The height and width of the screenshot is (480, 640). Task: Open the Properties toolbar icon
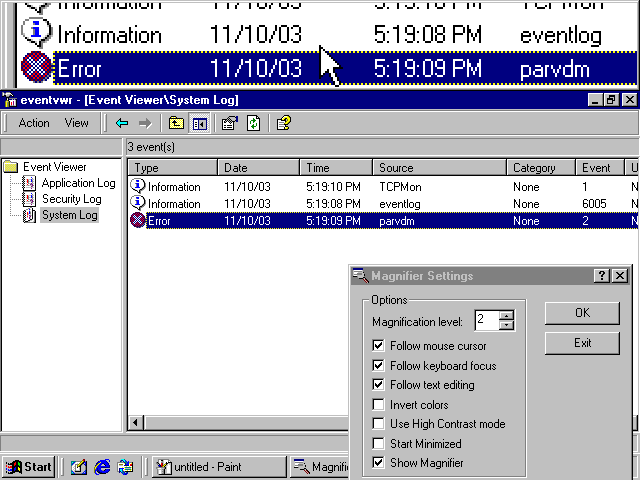(230, 123)
